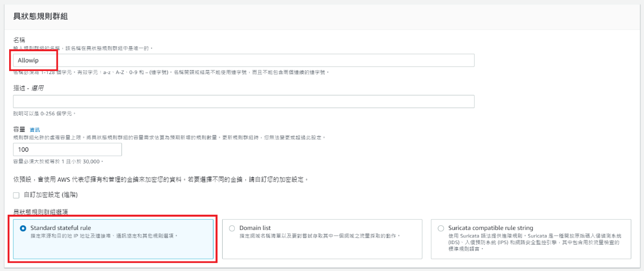Click the 描述 - 選用 field label
The image size is (644, 271).
(x=28, y=88)
